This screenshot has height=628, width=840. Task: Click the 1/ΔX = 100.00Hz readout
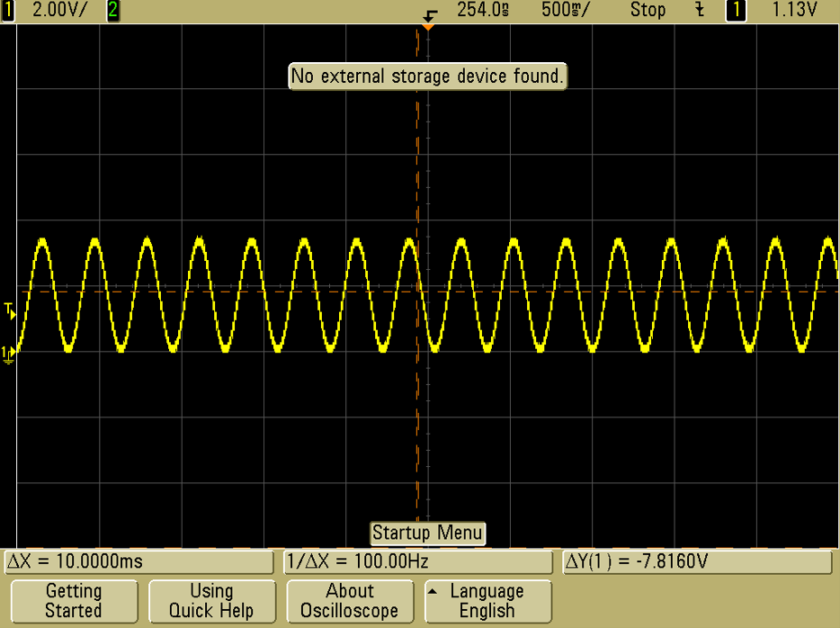pyautogui.click(x=418, y=562)
